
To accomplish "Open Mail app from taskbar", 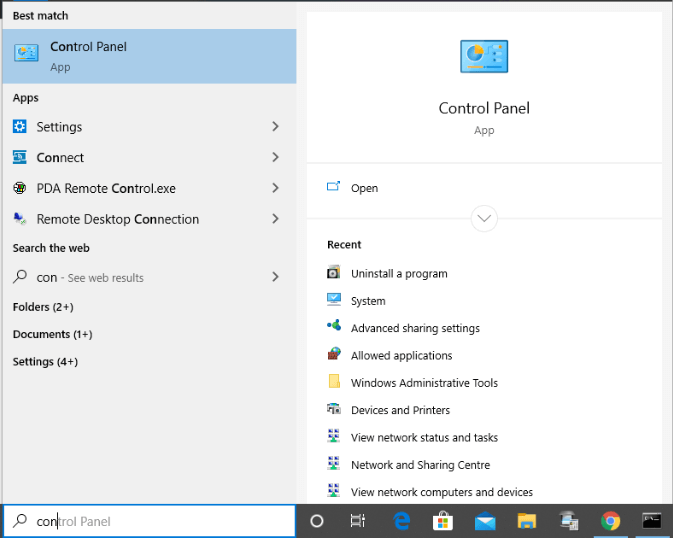I will [x=485, y=521].
